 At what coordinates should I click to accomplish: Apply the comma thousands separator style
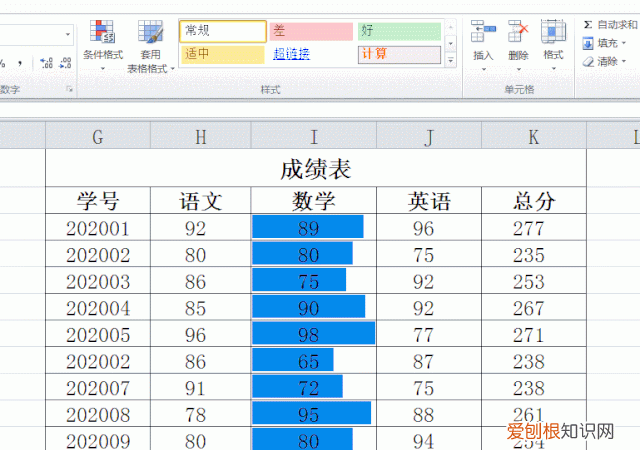coord(20,63)
